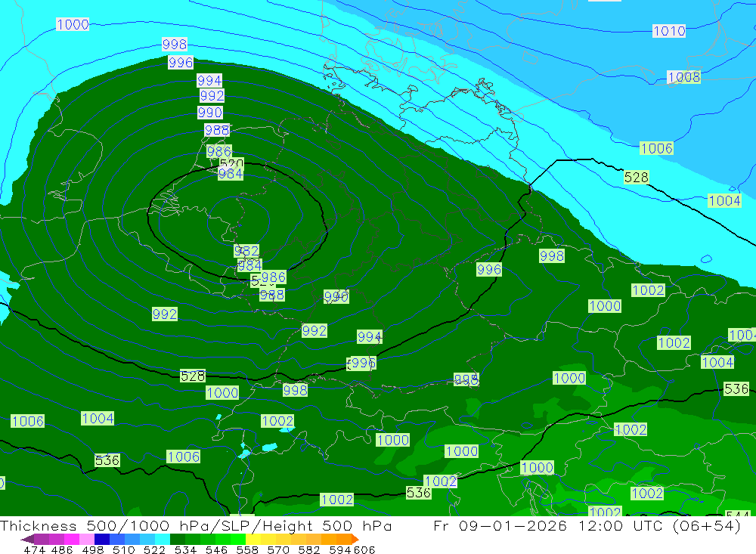Click the white-background '992' isobar label

point(212,96)
